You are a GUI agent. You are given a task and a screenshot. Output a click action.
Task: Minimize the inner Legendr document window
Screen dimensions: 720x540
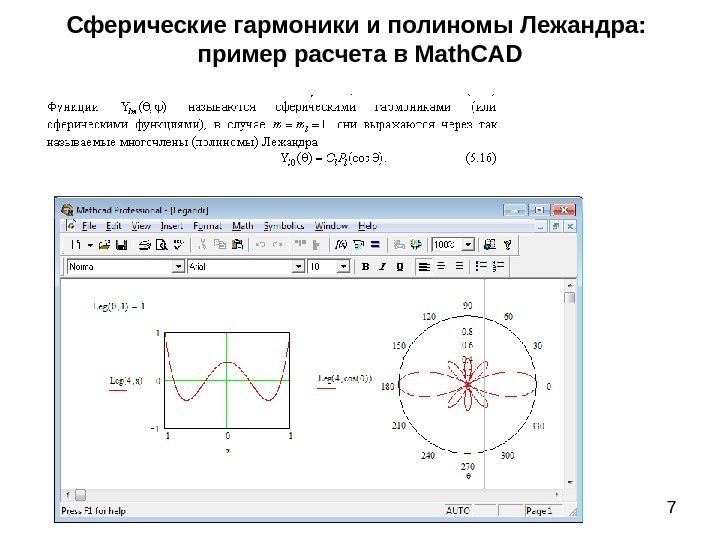(x=541, y=226)
